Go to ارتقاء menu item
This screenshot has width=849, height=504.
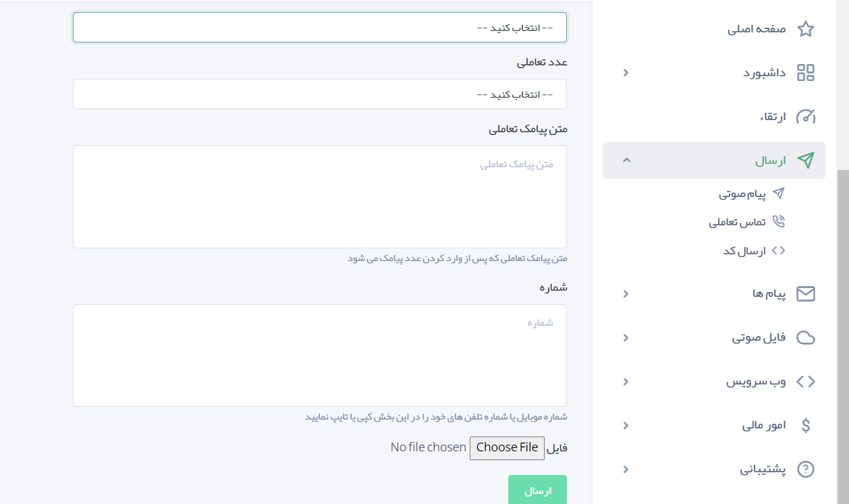coord(773,117)
